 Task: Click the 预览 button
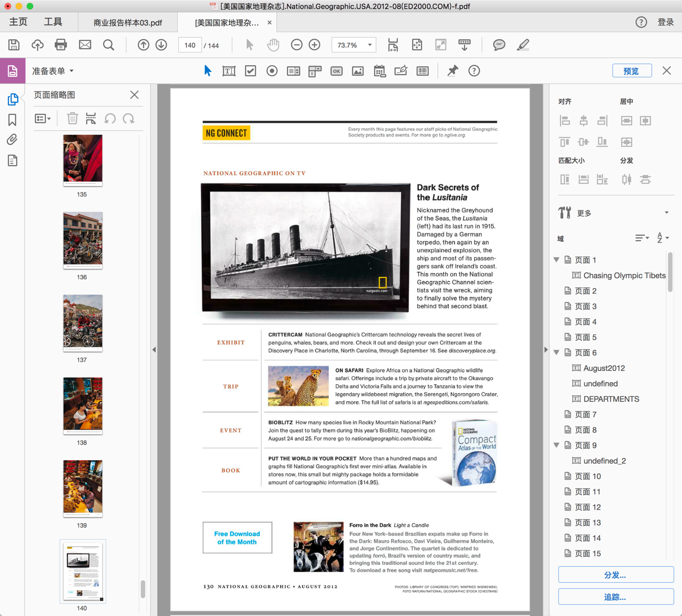tap(632, 71)
